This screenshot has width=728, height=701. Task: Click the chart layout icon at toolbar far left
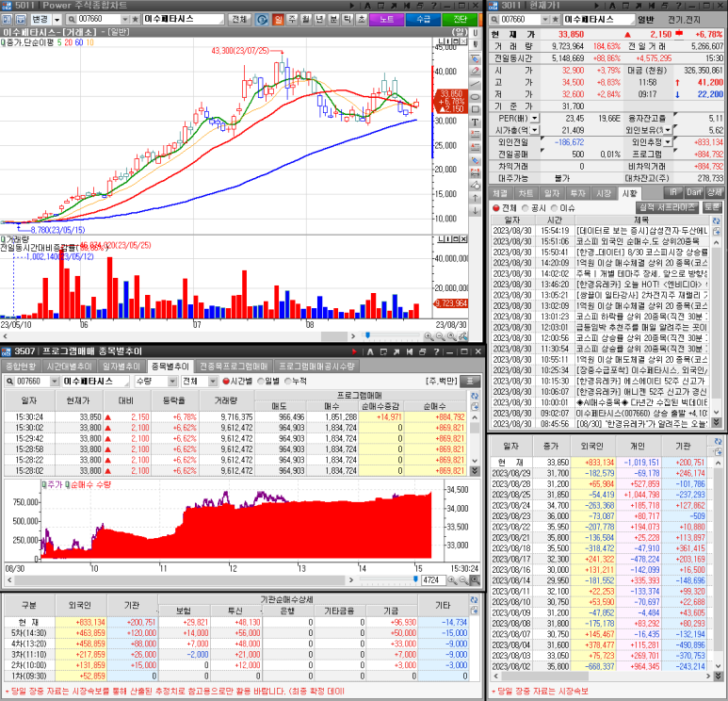point(7,20)
